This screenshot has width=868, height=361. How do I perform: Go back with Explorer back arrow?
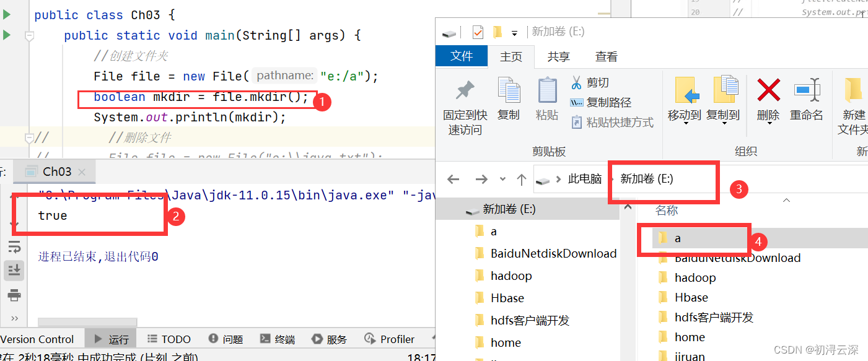pos(453,180)
